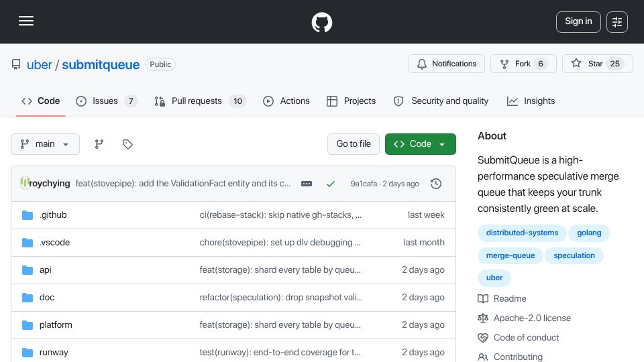Screen dimensions: 644x362
Task: View the Insights tab
Action: click(x=531, y=101)
